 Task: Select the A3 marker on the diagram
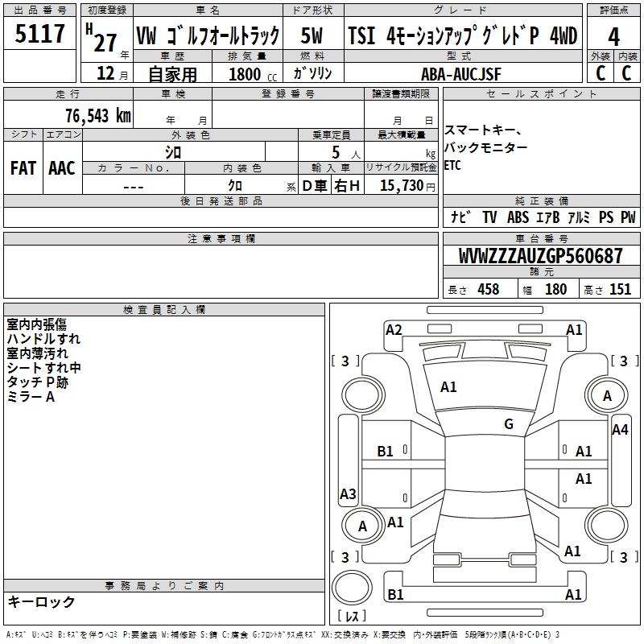348,494
